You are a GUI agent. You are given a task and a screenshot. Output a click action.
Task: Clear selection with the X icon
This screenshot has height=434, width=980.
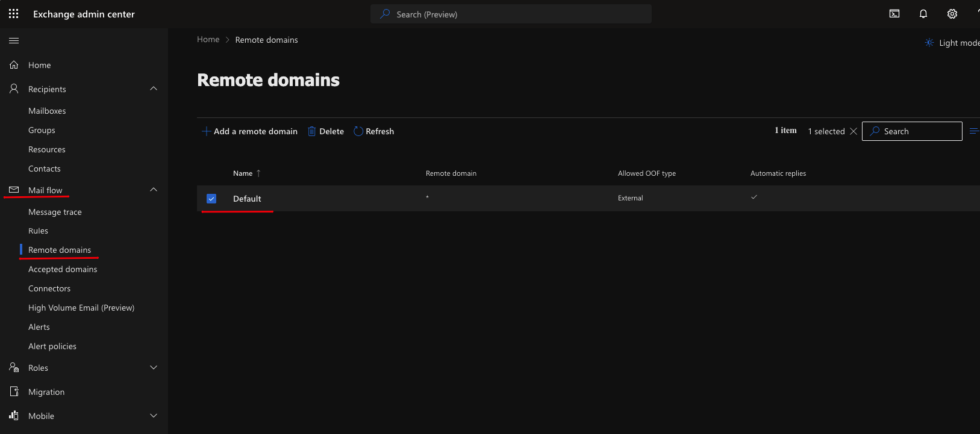(853, 131)
